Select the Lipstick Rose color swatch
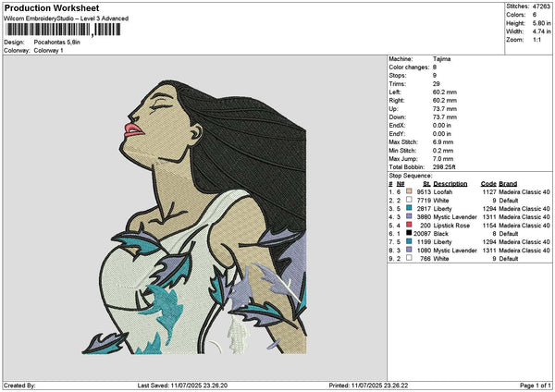The width and height of the screenshot is (555, 392). coord(407,225)
